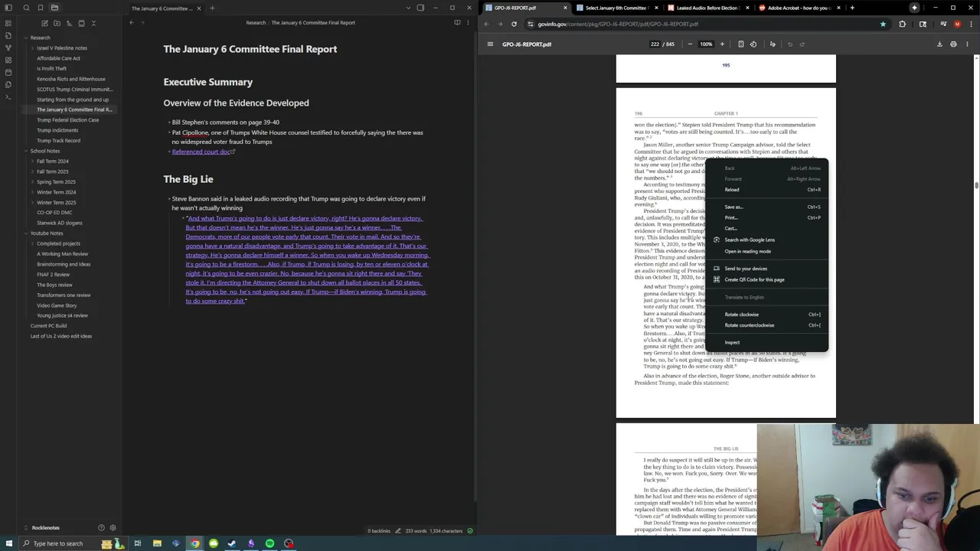Open a new Chrome tab
Viewport: 980px width, 551px height.
tap(852, 8)
